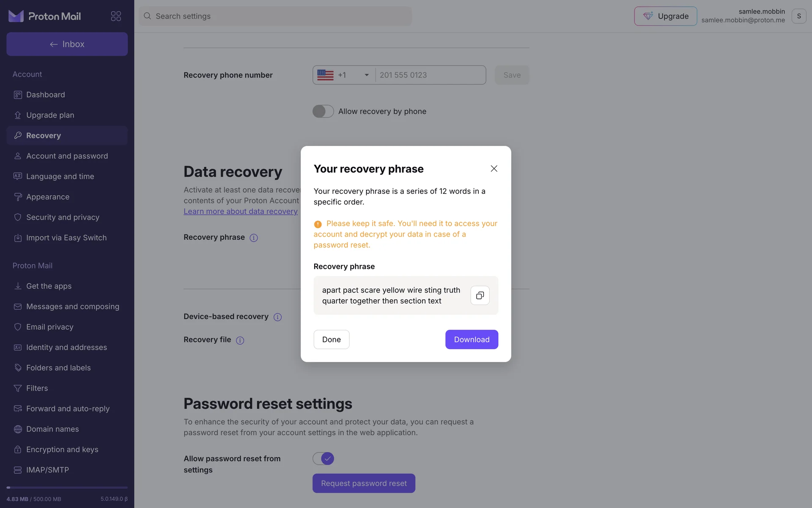Image resolution: width=812 pixels, height=508 pixels.
Task: Open Security and privacy settings
Action: pos(63,217)
